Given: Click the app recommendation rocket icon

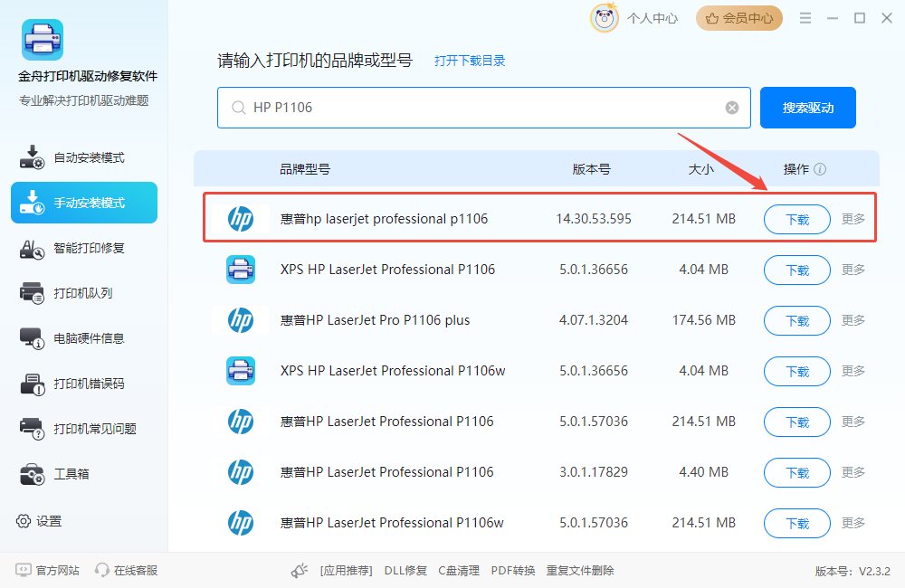Looking at the screenshot, I should tap(299, 571).
